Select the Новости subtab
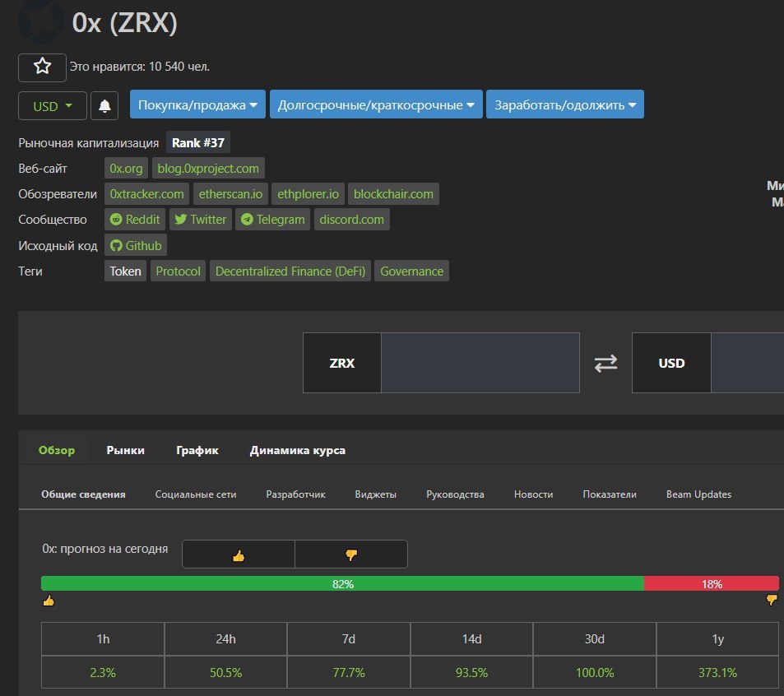The image size is (784, 696). click(534, 494)
